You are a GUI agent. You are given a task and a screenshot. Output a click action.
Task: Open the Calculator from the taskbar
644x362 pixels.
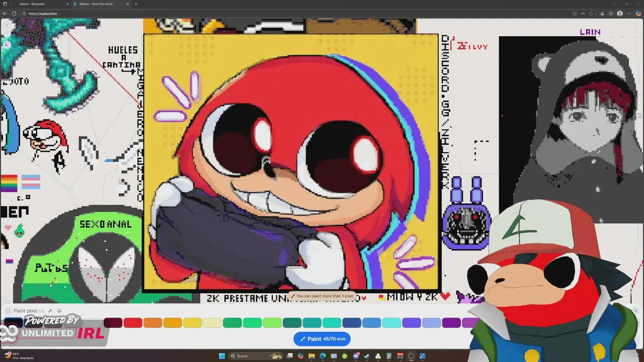pyautogui.click(x=389, y=356)
